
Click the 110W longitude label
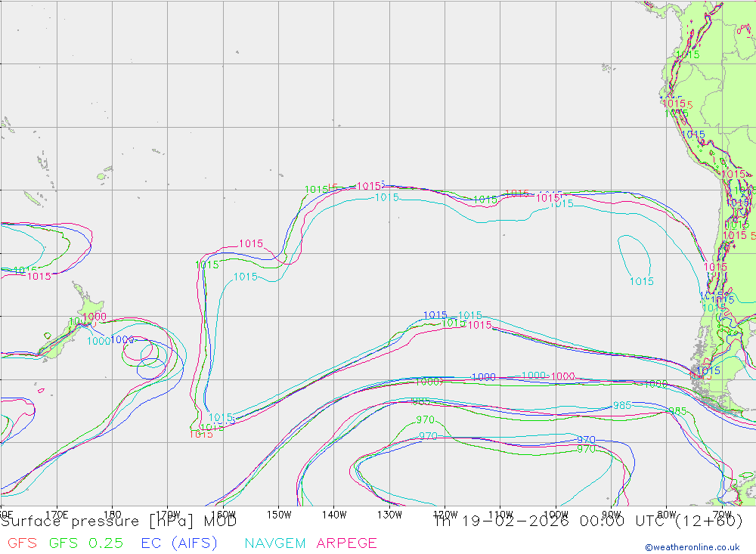point(500,515)
